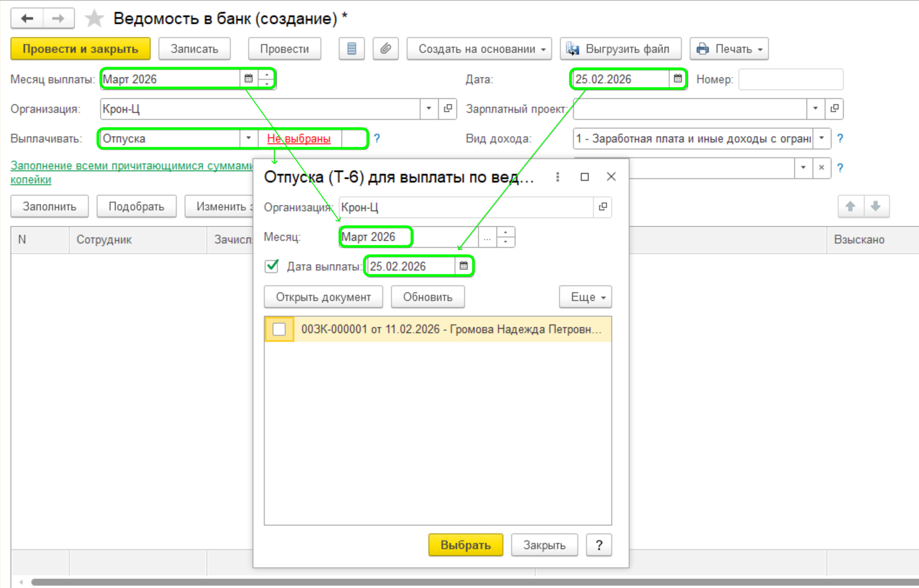919x588 pixels.
Task: Open the Организация Крон-Ц record in the dialog
Action: 603,207
